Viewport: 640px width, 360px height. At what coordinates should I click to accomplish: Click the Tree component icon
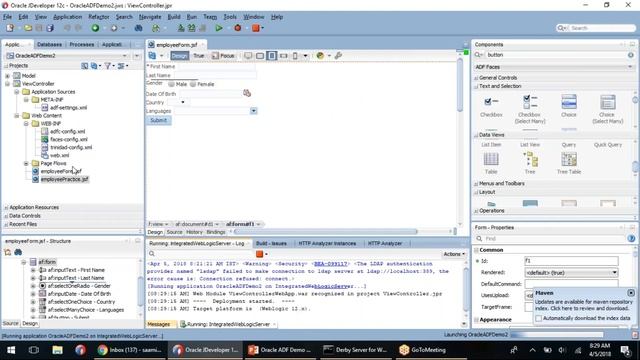(530, 159)
